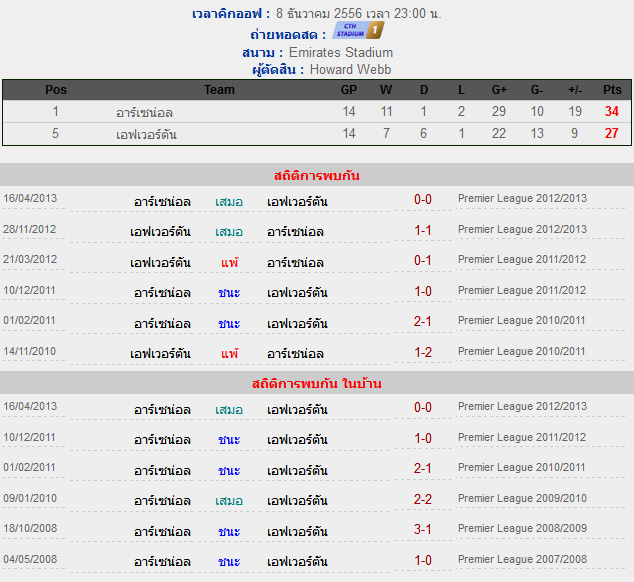Click date 28/11/2012 in head-to-head list

point(30,229)
